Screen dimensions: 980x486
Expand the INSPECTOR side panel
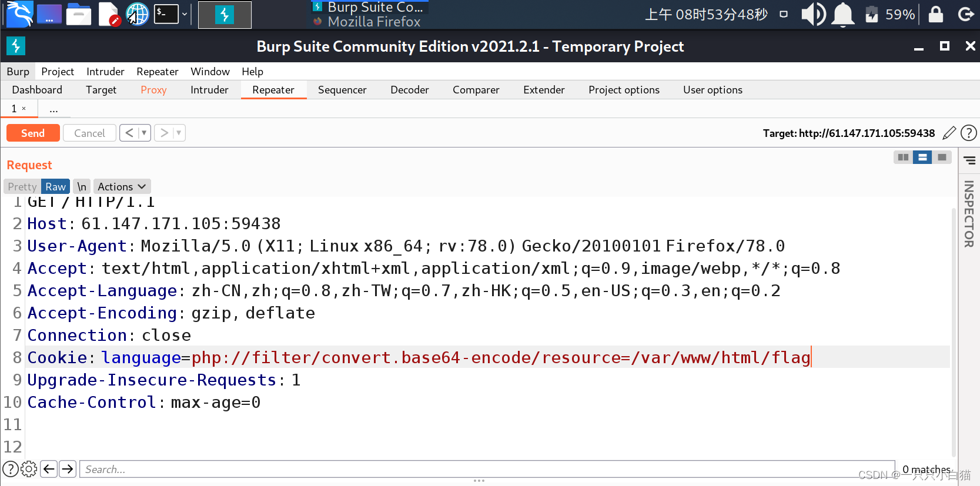pyautogui.click(x=969, y=214)
